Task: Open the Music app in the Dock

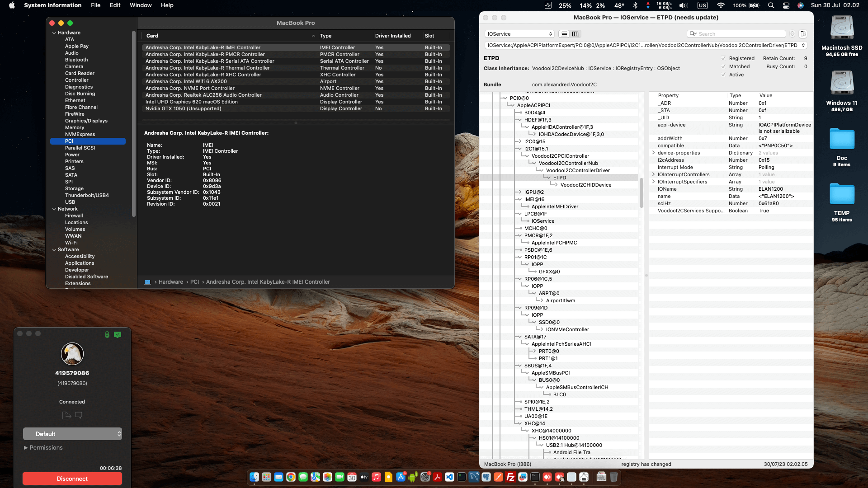Action: click(376, 477)
